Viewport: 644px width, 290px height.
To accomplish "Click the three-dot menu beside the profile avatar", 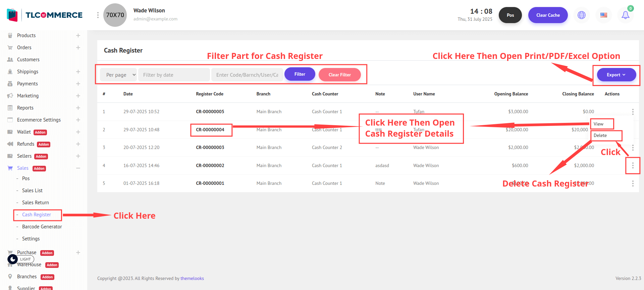I will (x=98, y=15).
